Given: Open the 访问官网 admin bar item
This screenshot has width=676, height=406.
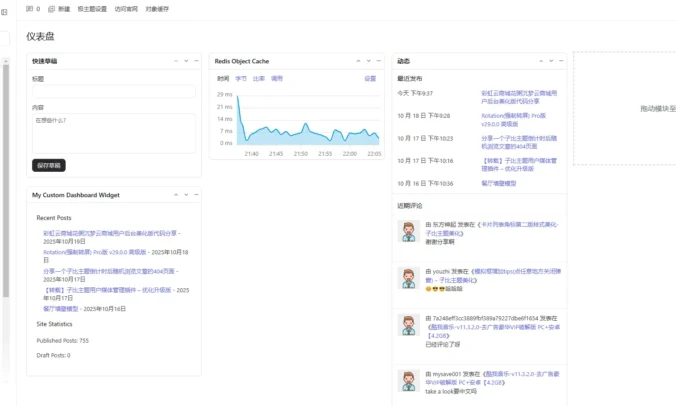Looking at the screenshot, I should pos(126,9).
